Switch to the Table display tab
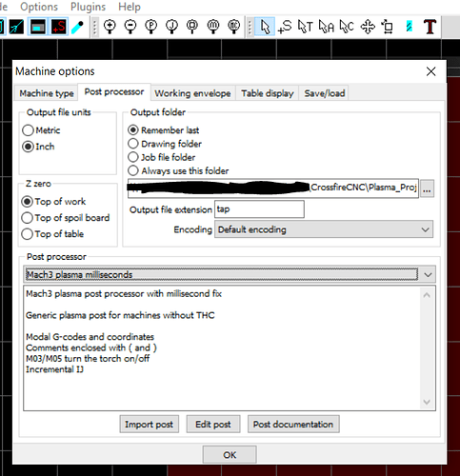 (x=268, y=93)
